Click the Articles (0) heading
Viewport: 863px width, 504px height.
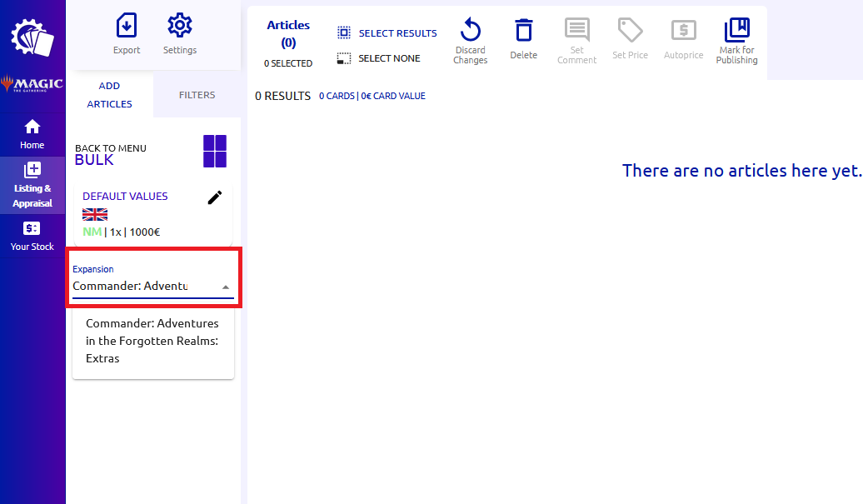288,33
